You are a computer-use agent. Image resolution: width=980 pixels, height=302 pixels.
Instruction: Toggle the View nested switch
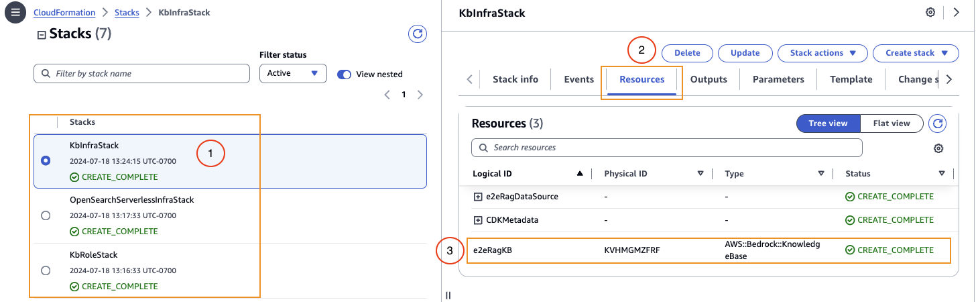[344, 74]
